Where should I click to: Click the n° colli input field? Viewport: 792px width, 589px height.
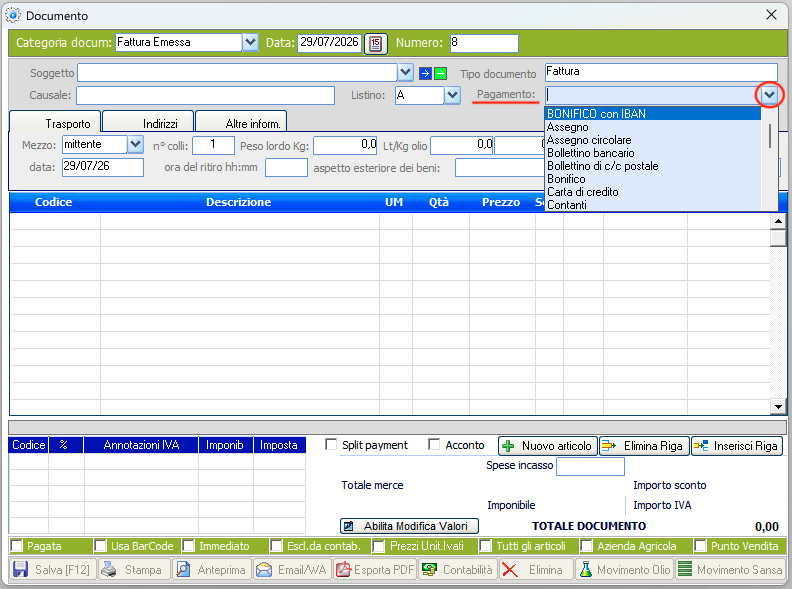[214, 145]
